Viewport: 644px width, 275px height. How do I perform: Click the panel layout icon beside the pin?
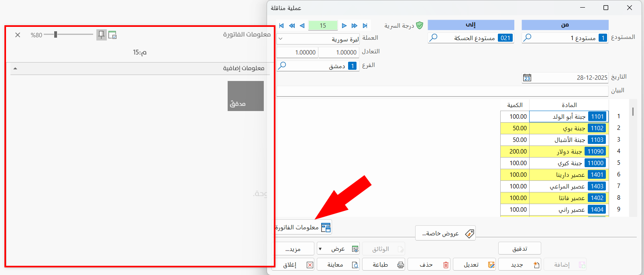click(112, 35)
